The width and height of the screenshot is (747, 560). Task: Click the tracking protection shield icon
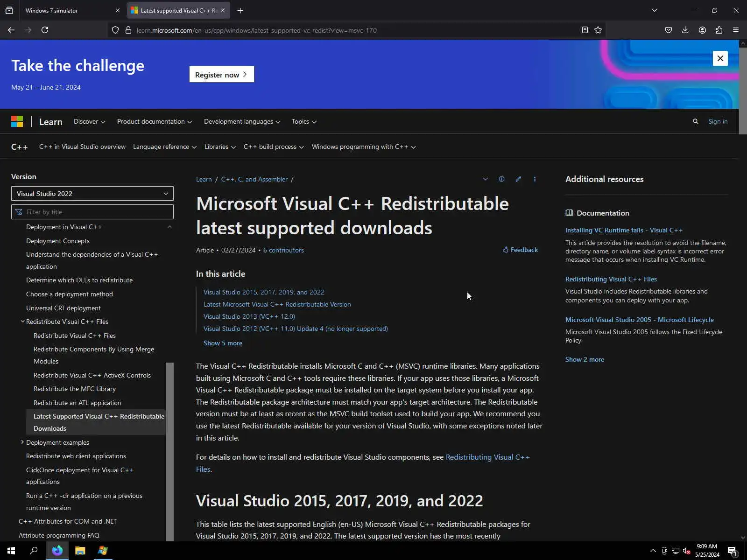(x=115, y=30)
